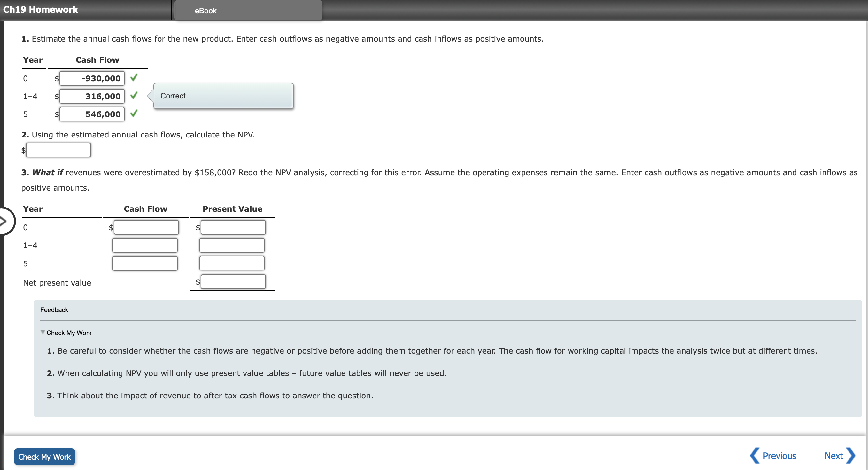The width and height of the screenshot is (868, 470).
Task: Click the NPV answer field under question 2
Action: (x=58, y=150)
